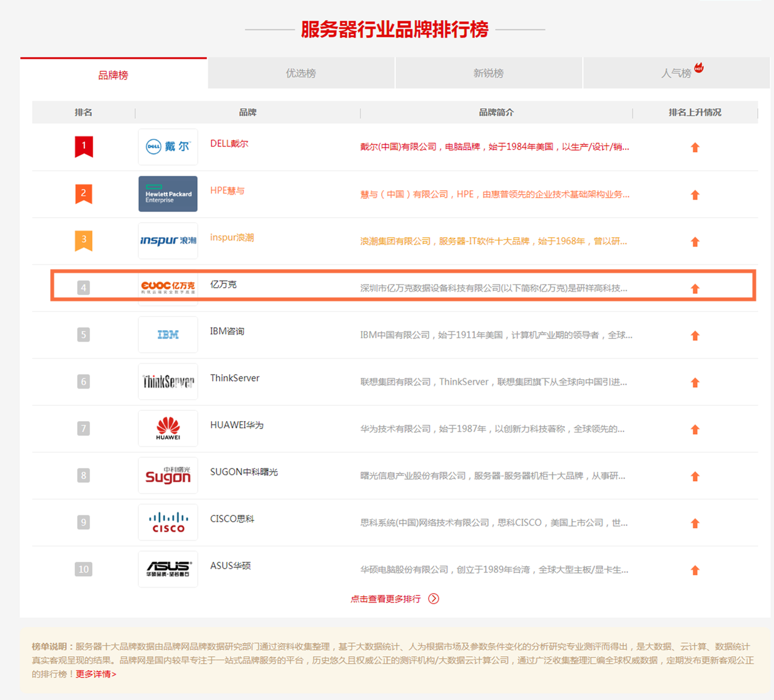Click the IBM brand logo
The width and height of the screenshot is (774, 700).
point(168,335)
